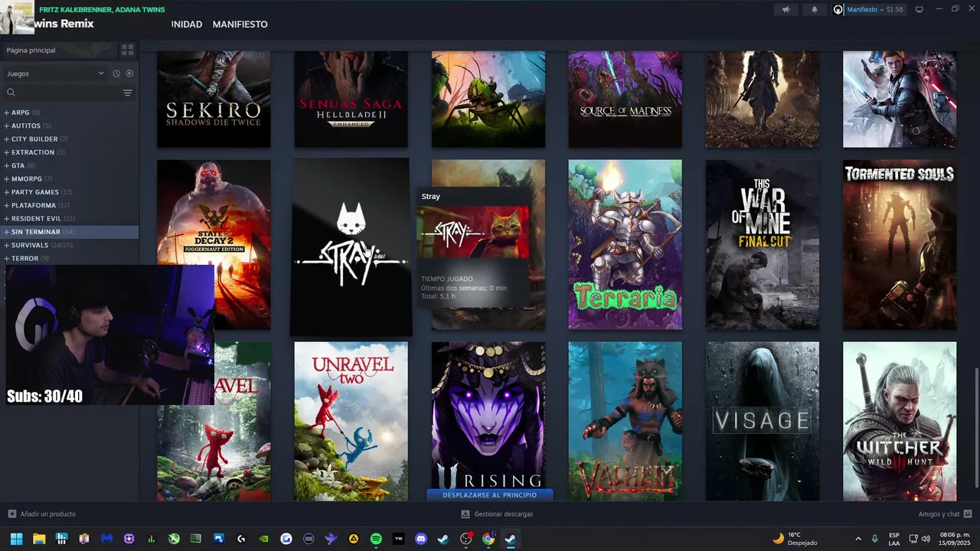Open Visage game cover

click(x=762, y=421)
